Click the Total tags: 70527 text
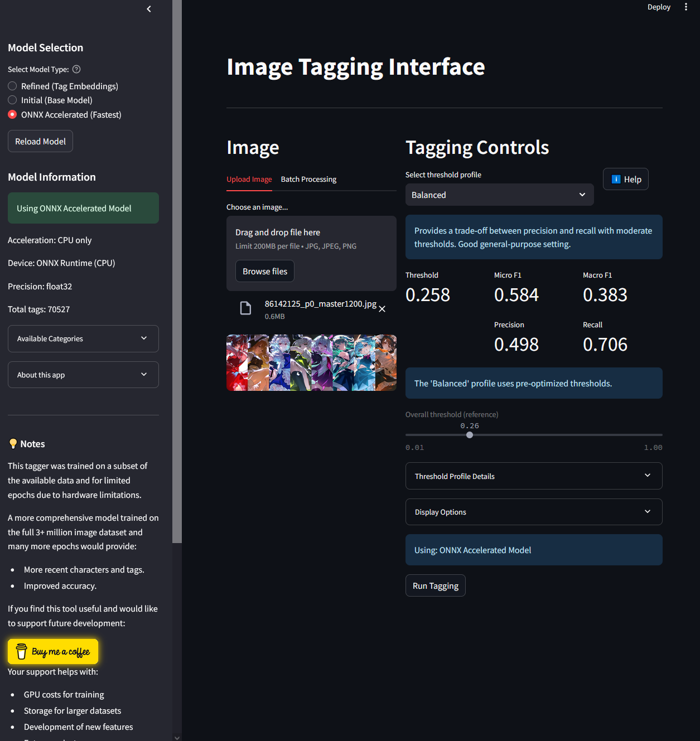Viewport: 700px width, 741px height. click(x=39, y=309)
